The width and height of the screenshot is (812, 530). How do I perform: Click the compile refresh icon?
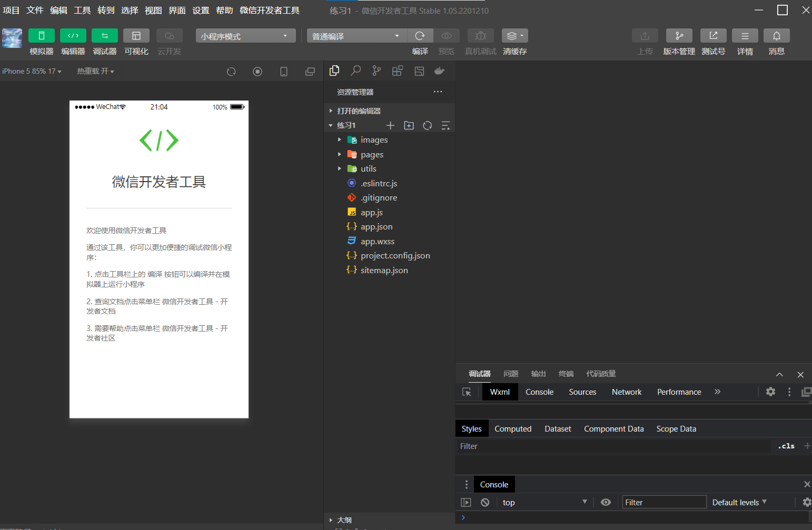pos(420,35)
